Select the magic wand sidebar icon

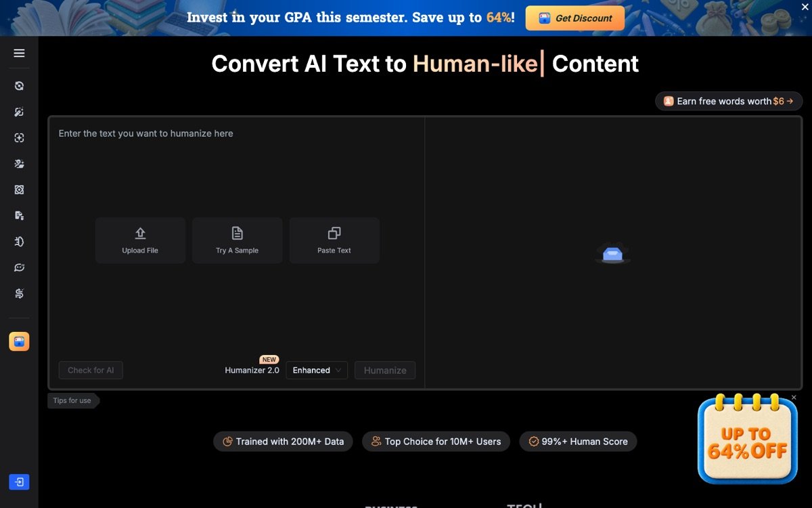coord(19,112)
